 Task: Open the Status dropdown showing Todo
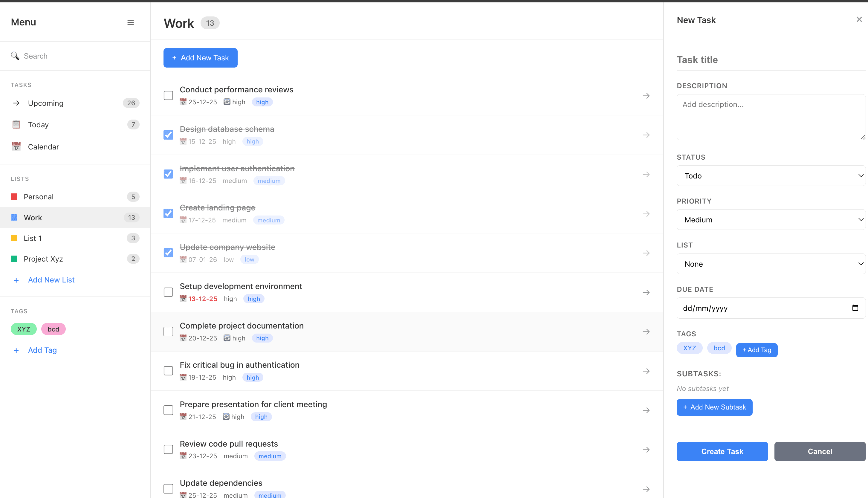click(771, 176)
